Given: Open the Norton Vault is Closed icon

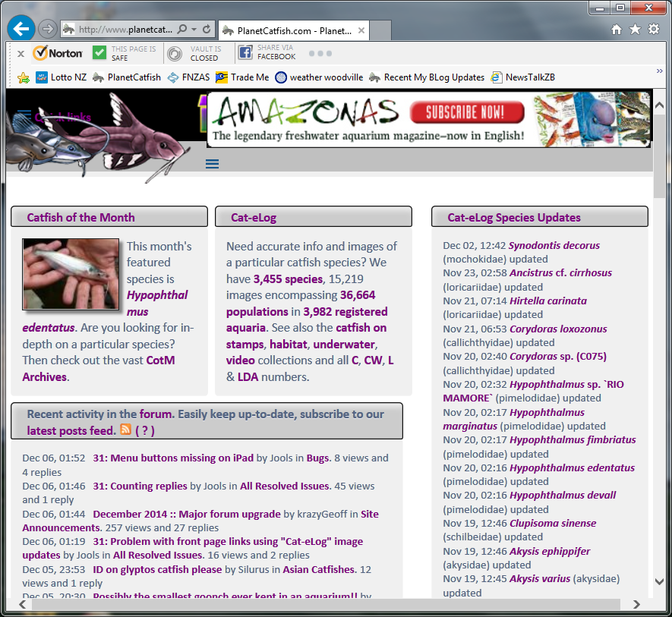Looking at the screenshot, I should point(175,54).
